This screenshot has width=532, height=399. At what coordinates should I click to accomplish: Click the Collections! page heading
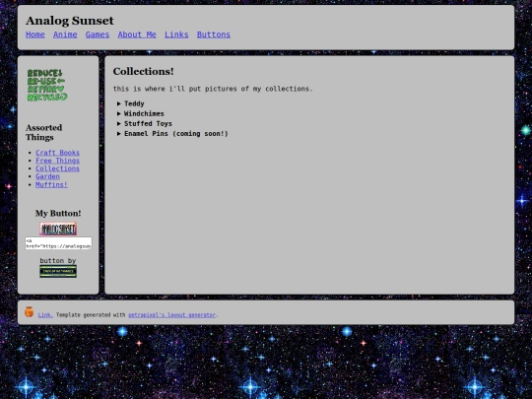point(143,71)
